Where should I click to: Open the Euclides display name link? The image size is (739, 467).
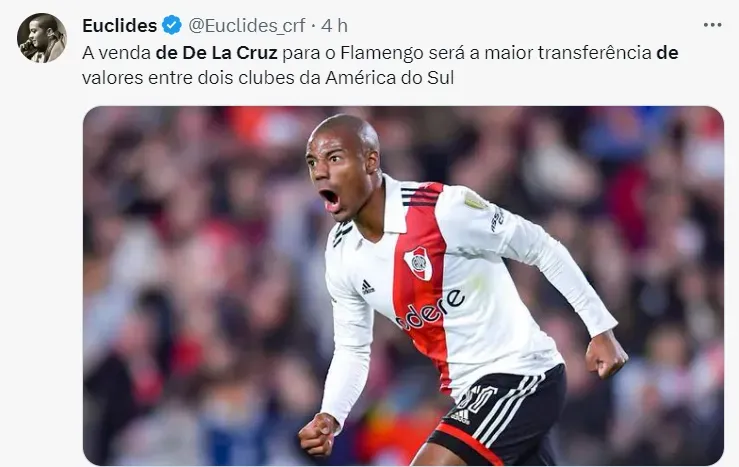coord(119,25)
